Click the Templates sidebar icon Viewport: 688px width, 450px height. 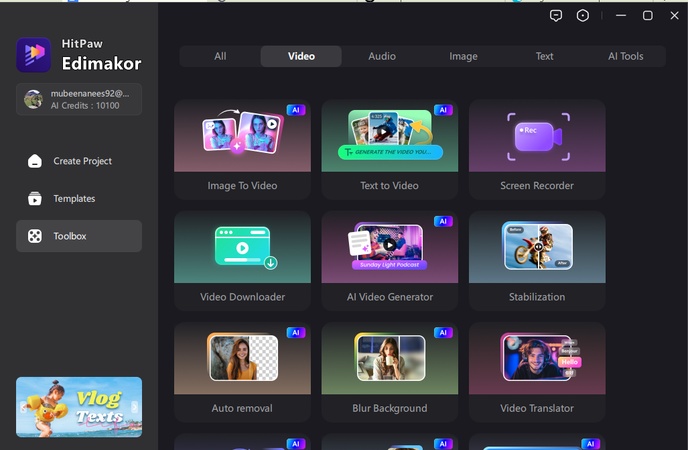(x=35, y=198)
